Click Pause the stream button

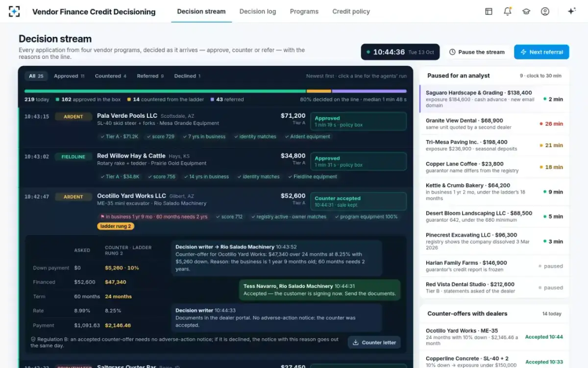click(x=477, y=52)
